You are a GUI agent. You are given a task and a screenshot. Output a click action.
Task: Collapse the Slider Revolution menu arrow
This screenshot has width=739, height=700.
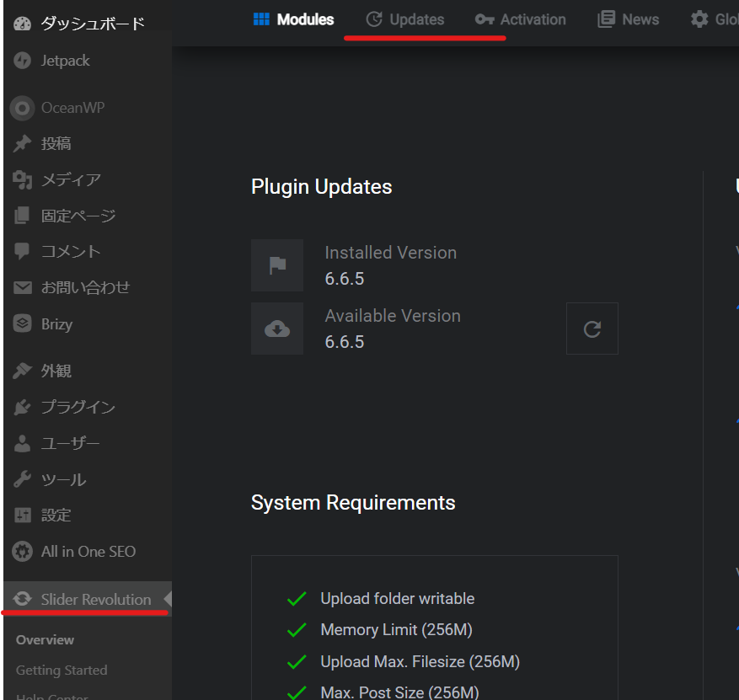point(167,599)
